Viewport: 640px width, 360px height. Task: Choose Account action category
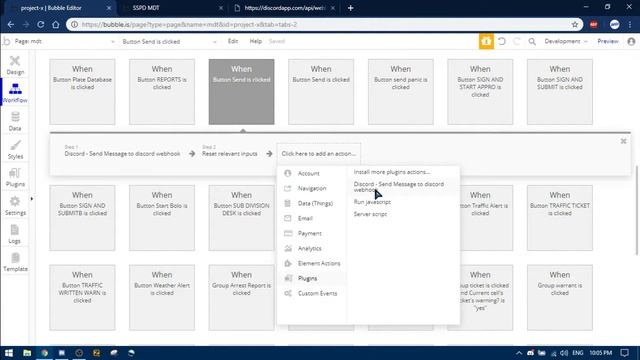pyautogui.click(x=311, y=173)
